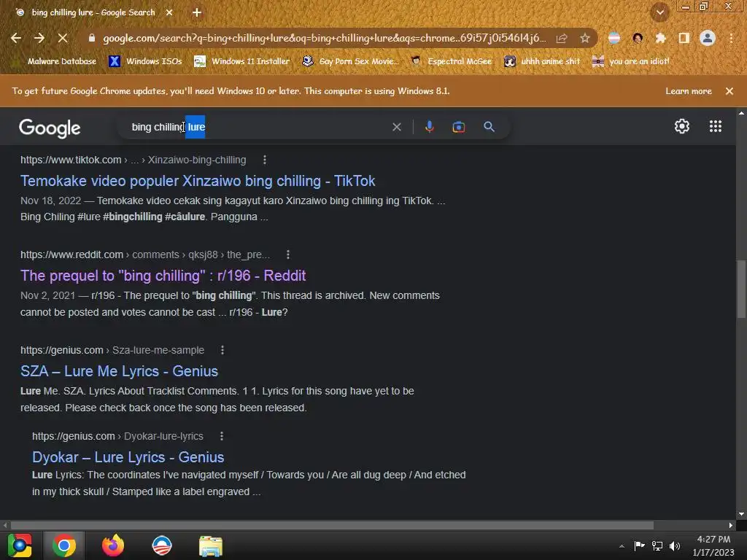
Task: Bookmark this page with the star icon
Action: pyautogui.click(x=585, y=38)
